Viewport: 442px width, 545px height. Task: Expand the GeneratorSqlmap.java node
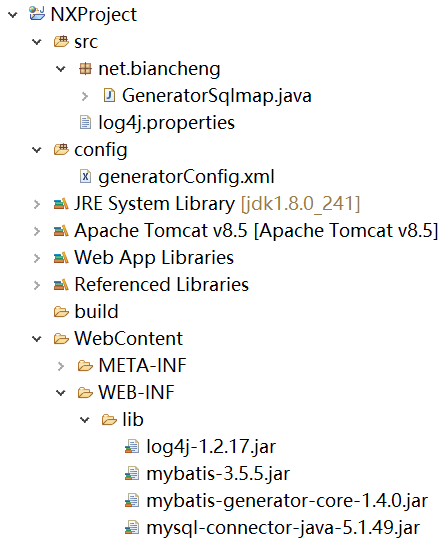click(85, 96)
